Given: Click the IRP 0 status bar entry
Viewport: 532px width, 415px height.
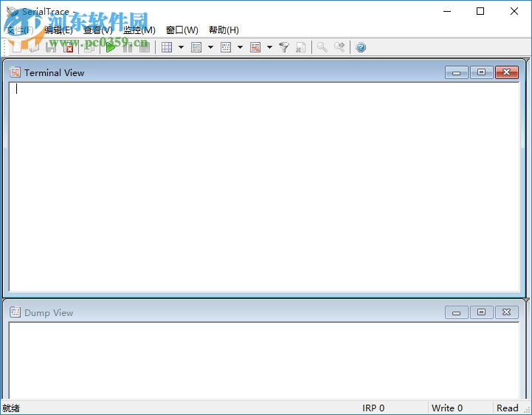Looking at the screenshot, I should click(373, 408).
